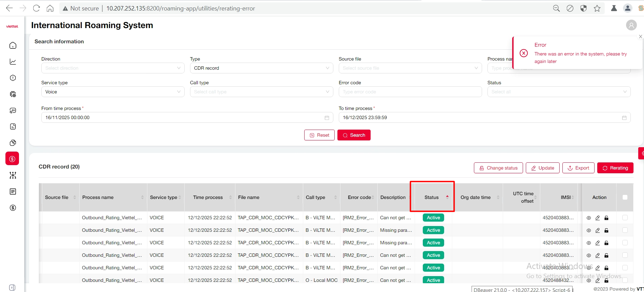Tick the select-all checkbox in table header

click(625, 197)
